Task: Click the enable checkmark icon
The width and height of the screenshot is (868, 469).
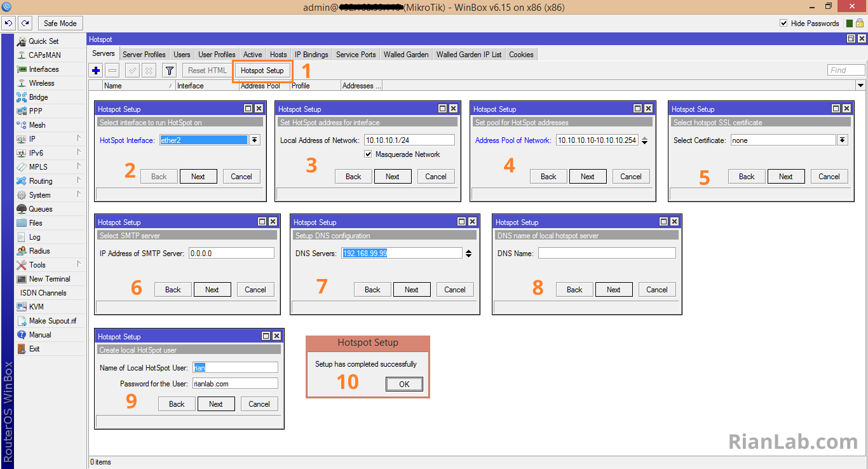Action: point(132,71)
